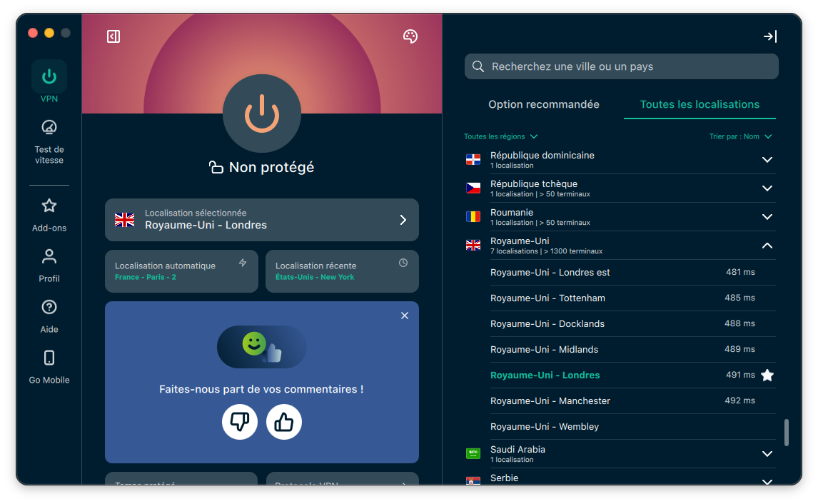Open the Go Mobile phone icon
This screenshot has height=504, width=818.
pos(49,358)
